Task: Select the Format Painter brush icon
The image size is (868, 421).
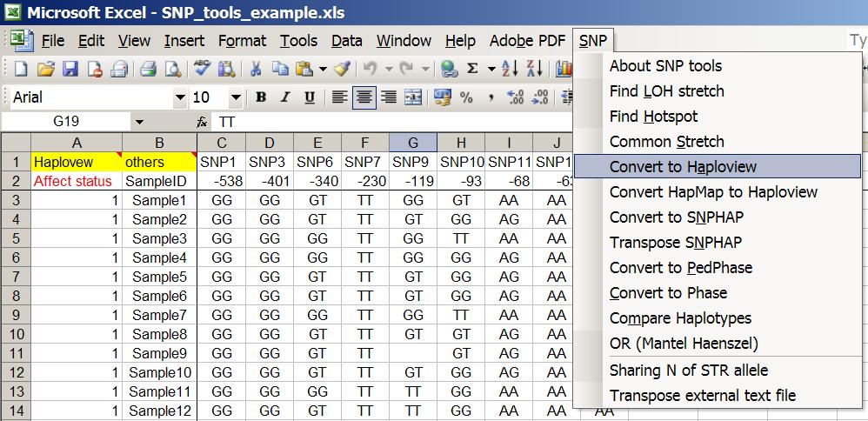Action: (343, 70)
